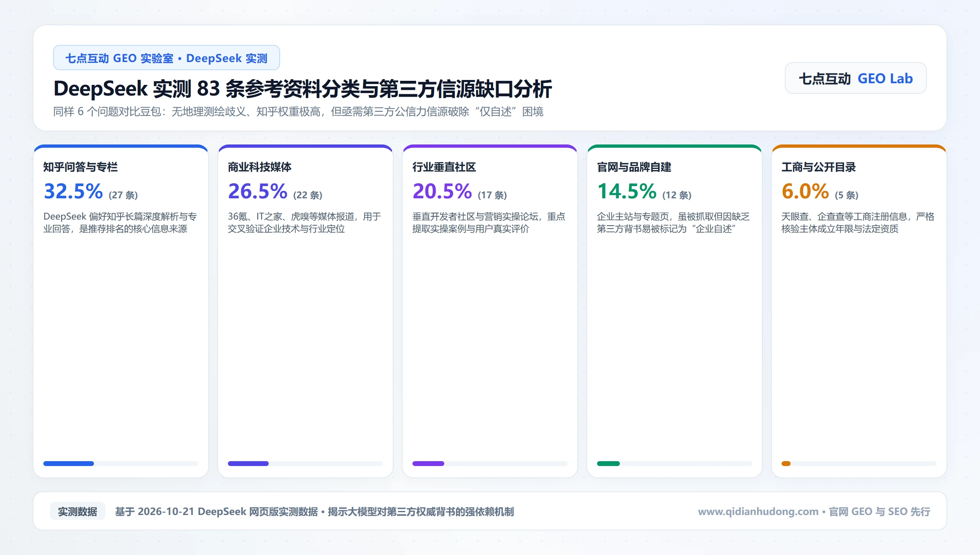Click the description starting 垂直开发者社区
Viewport: 980px width, 555px height.
click(x=489, y=222)
